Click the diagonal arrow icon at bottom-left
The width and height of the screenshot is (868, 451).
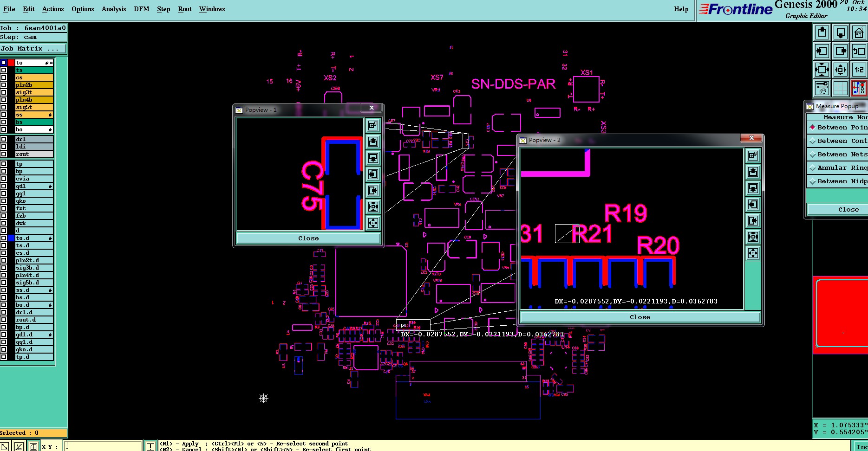4,446
